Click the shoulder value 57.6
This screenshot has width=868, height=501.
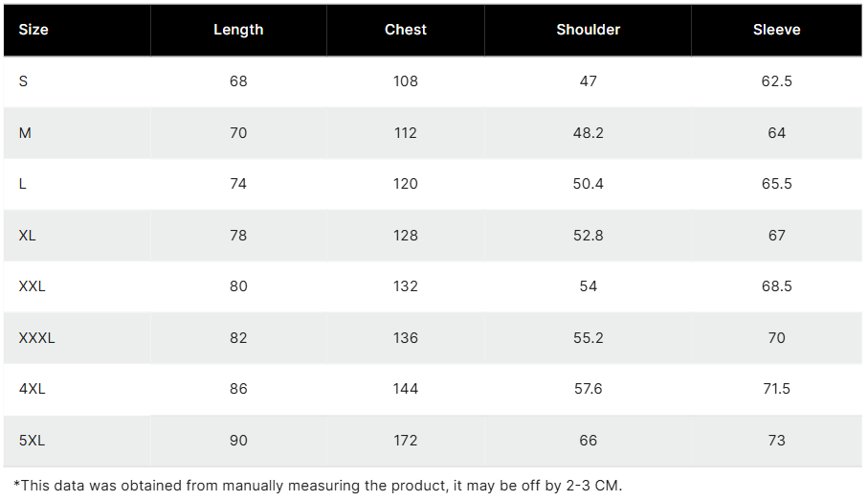[x=588, y=389]
